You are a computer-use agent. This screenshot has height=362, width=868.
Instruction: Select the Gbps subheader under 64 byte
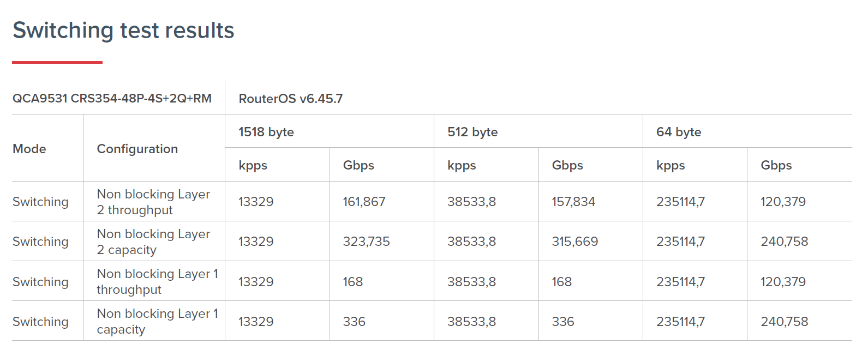pyautogui.click(x=776, y=165)
